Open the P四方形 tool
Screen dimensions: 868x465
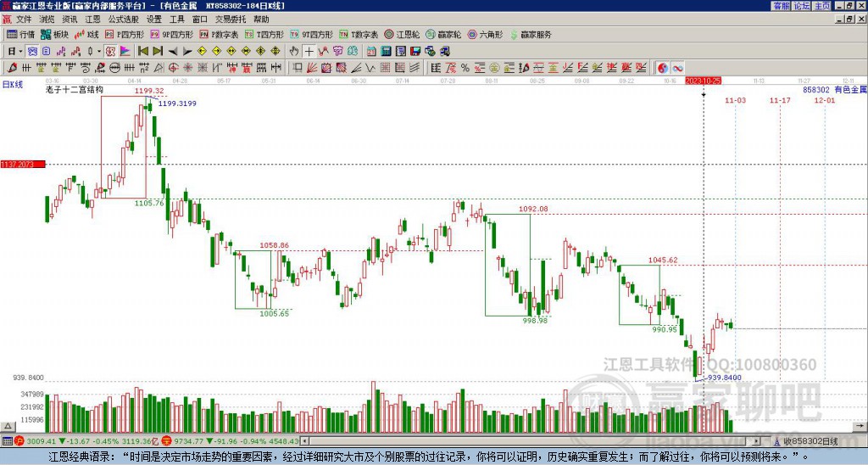[x=125, y=34]
